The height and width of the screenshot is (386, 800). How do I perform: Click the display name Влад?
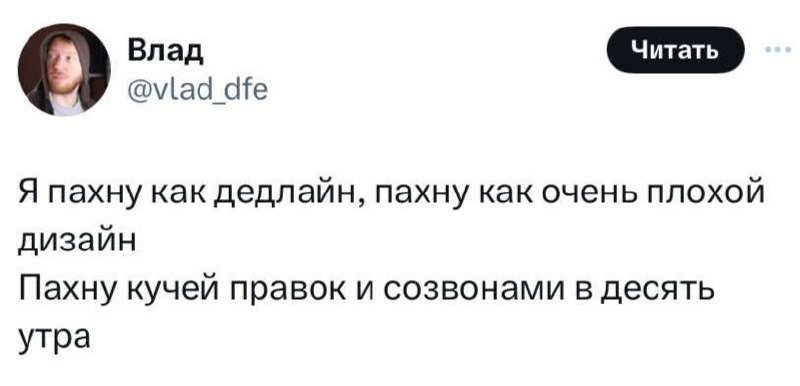tap(165, 52)
